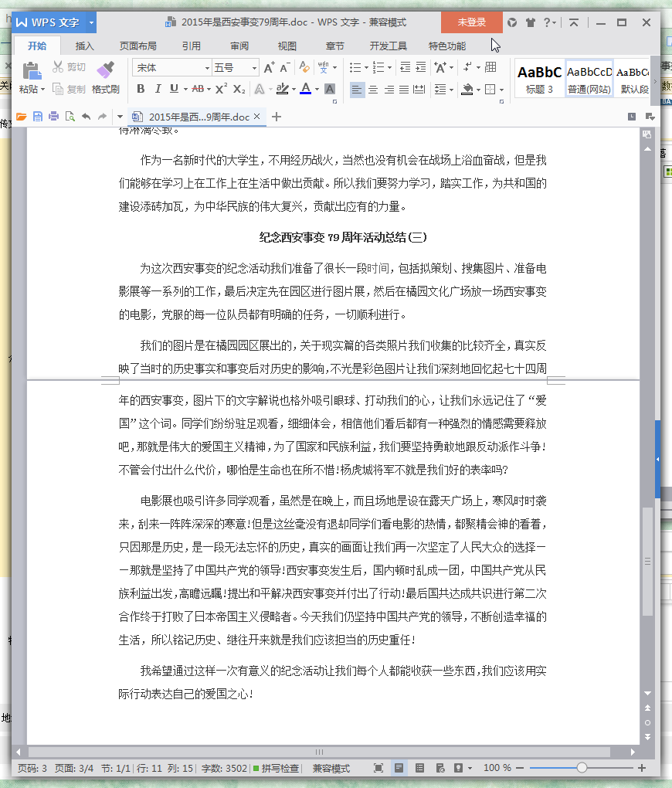Click the 未登录 login button

471,22
